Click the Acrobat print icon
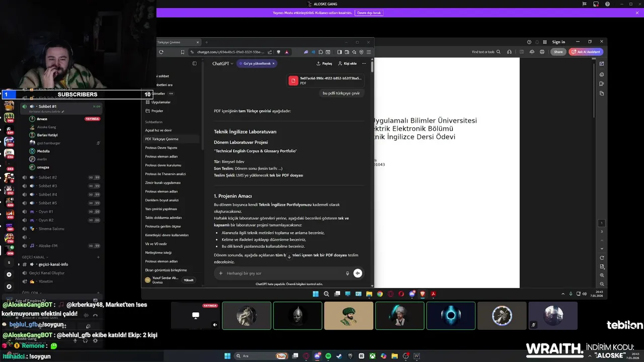644x362 pixels. click(542, 52)
